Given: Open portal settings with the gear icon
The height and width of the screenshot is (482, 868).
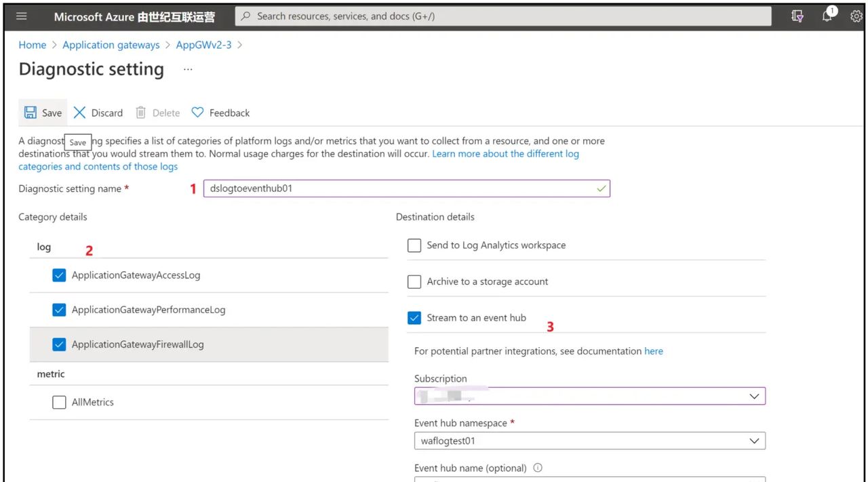Looking at the screenshot, I should [856, 16].
